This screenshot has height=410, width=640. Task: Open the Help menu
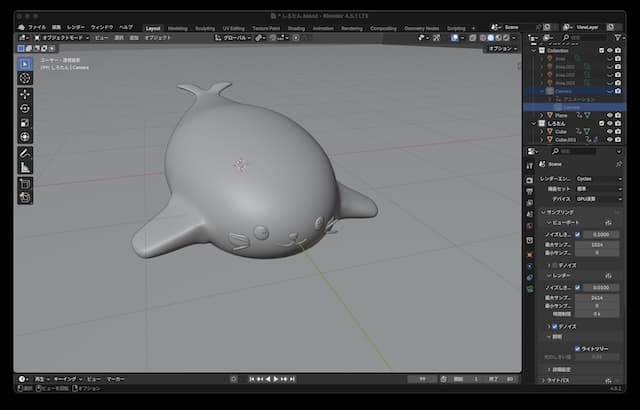(126, 27)
